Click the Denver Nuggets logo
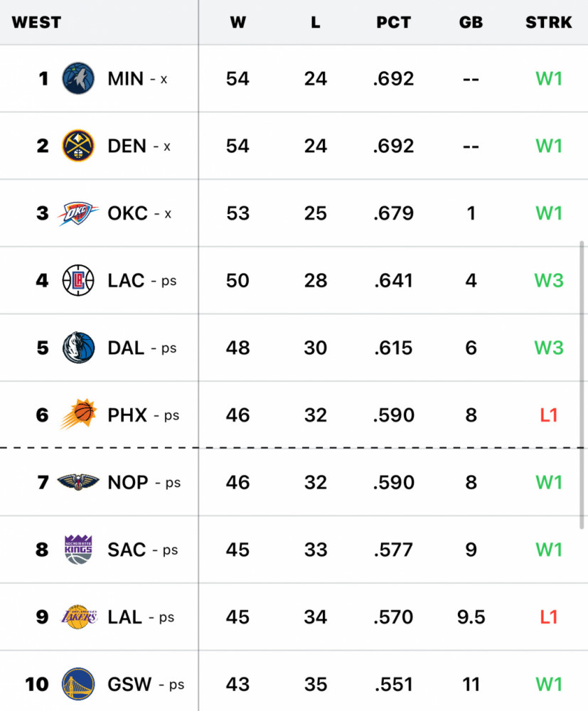This screenshot has height=711, width=588. pos(78,146)
